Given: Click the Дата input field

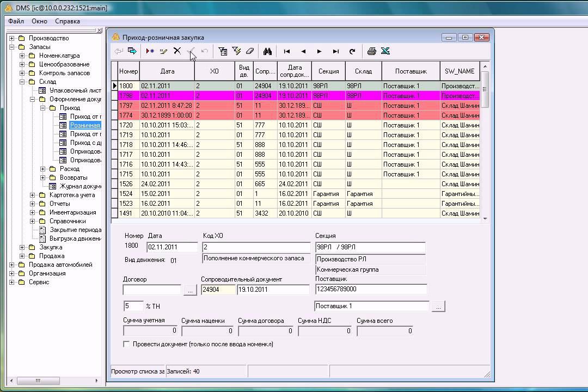Looking at the screenshot, I should (x=172, y=247).
